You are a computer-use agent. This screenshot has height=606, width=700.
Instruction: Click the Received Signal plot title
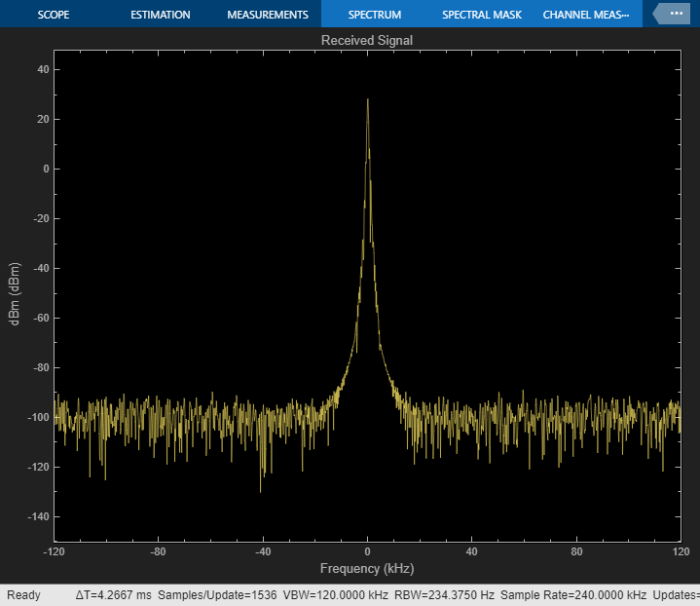coord(367,41)
